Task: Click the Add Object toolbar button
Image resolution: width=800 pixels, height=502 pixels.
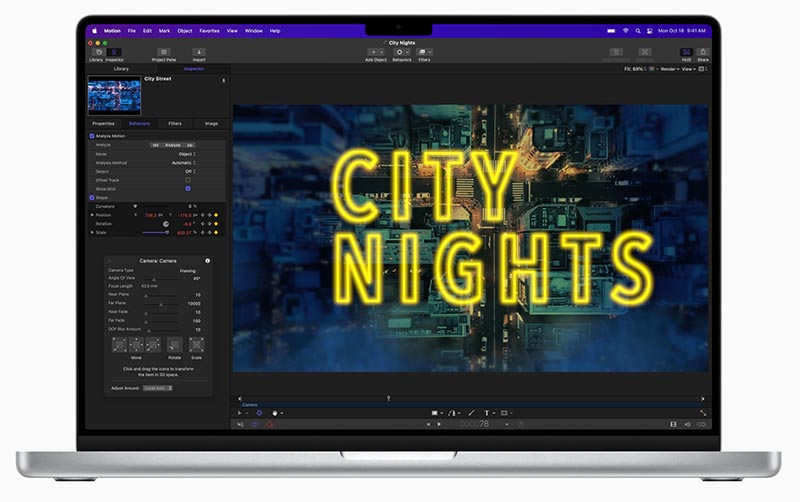Action: coord(376,53)
